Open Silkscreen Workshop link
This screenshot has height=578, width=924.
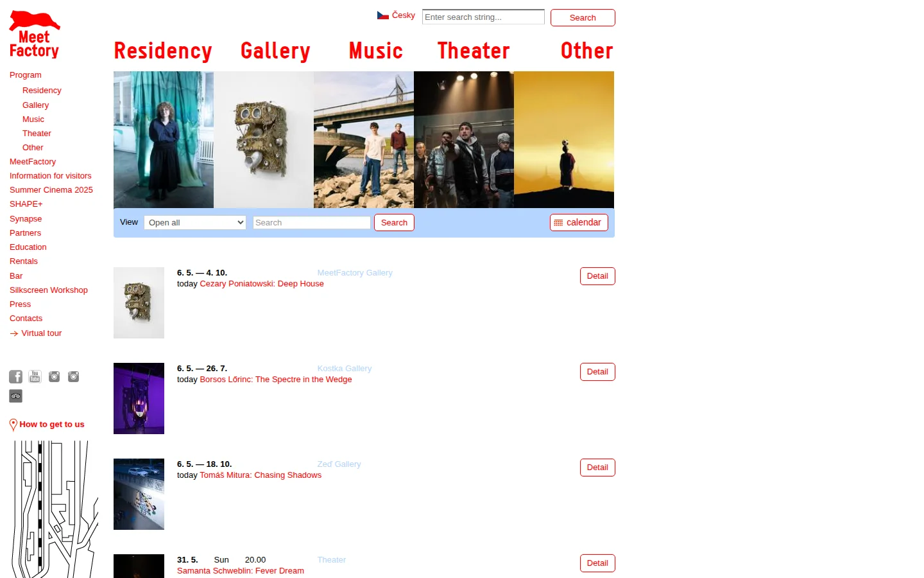click(x=49, y=290)
